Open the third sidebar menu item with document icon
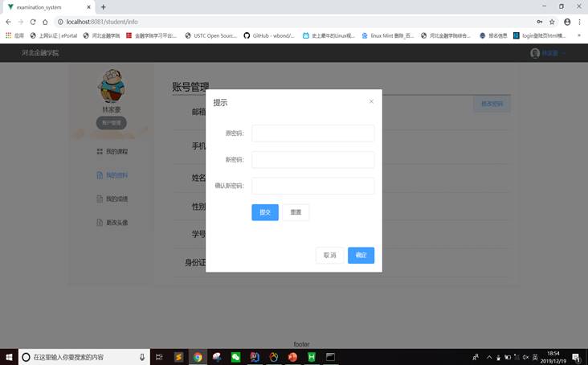Image resolution: width=588 pixels, height=365 pixels. click(x=112, y=199)
